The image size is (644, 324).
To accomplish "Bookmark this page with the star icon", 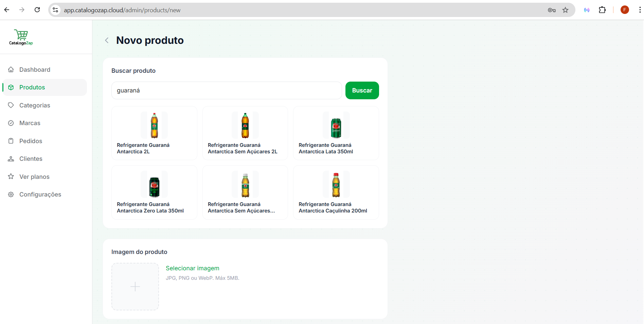I will 565,10.
